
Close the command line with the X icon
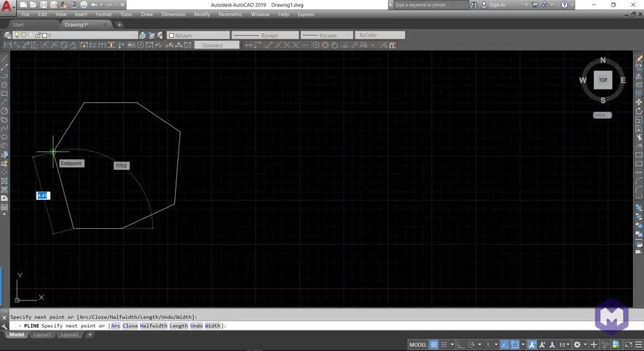[4, 317]
